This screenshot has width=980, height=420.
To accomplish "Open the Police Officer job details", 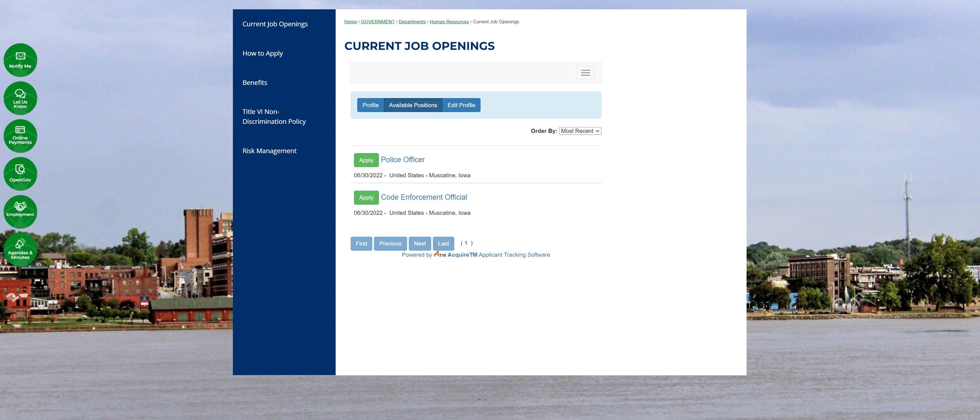I will pos(402,159).
